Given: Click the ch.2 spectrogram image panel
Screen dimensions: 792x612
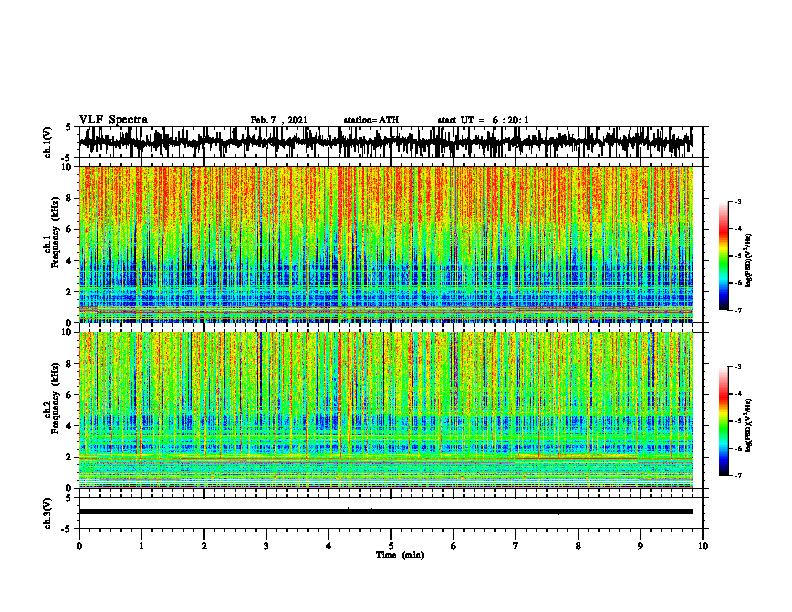Looking at the screenshot, I should tap(386, 410).
